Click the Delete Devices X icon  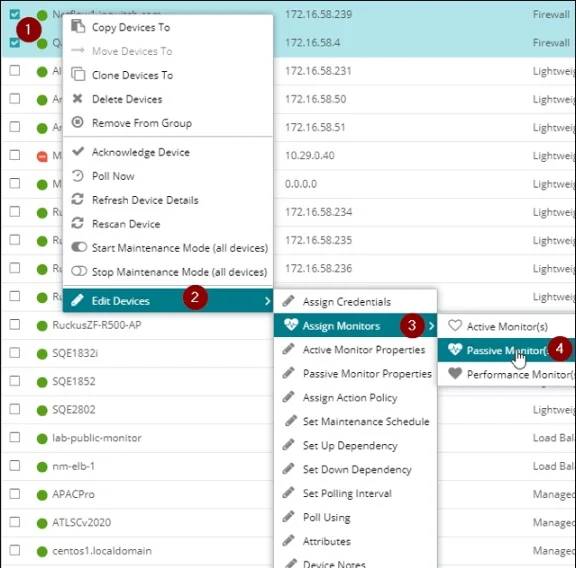pos(78,98)
